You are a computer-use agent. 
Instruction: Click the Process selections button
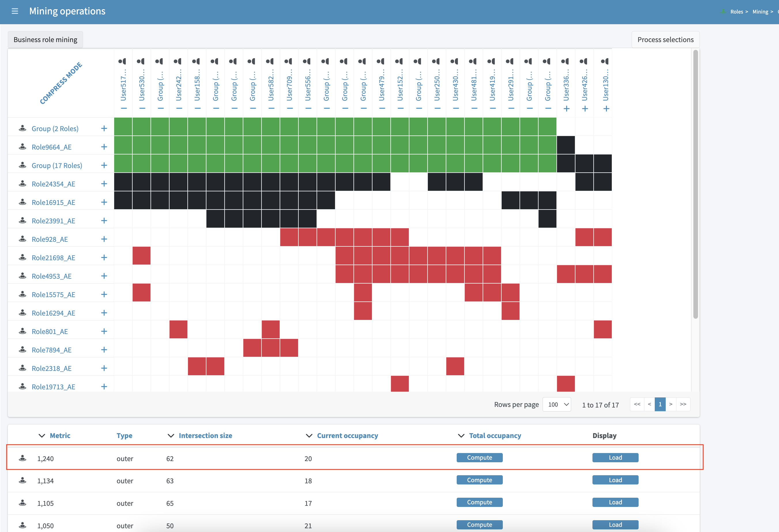[665, 39]
